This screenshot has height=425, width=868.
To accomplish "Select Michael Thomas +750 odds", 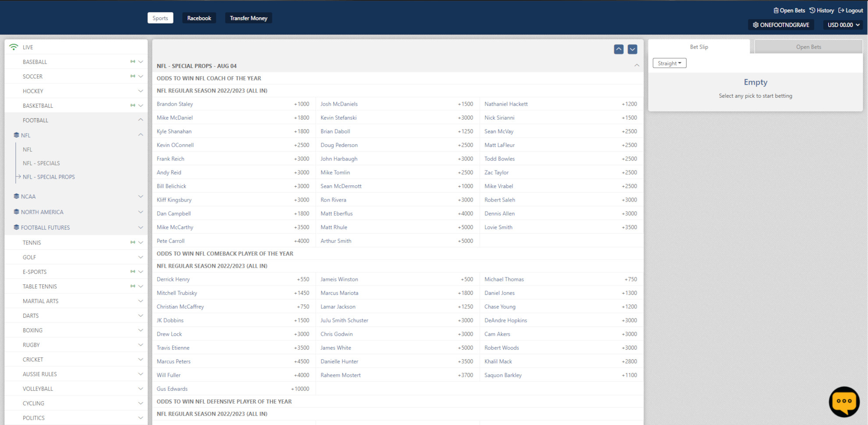I will pyautogui.click(x=561, y=279).
